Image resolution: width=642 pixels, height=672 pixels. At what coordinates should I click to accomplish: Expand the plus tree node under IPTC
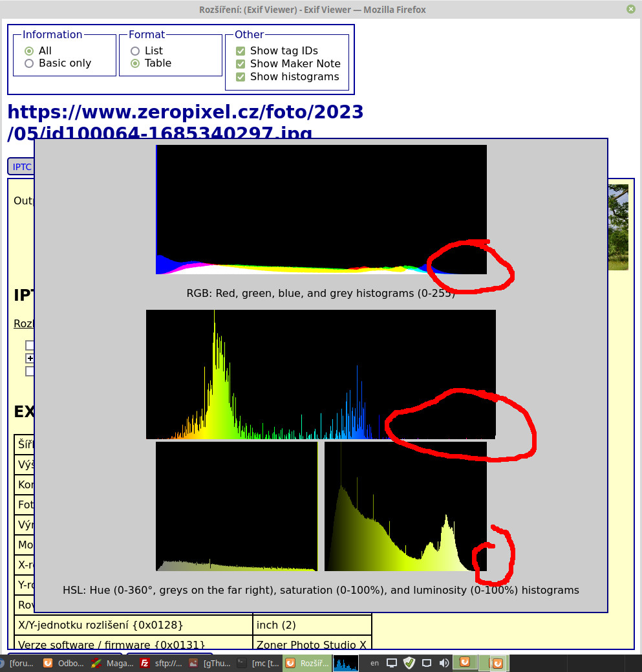point(30,358)
